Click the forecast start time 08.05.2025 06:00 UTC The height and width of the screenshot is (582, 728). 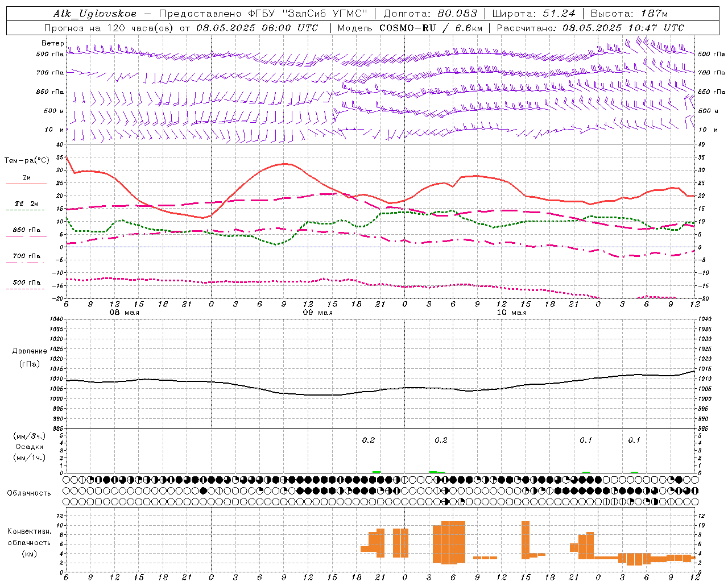pos(257,28)
